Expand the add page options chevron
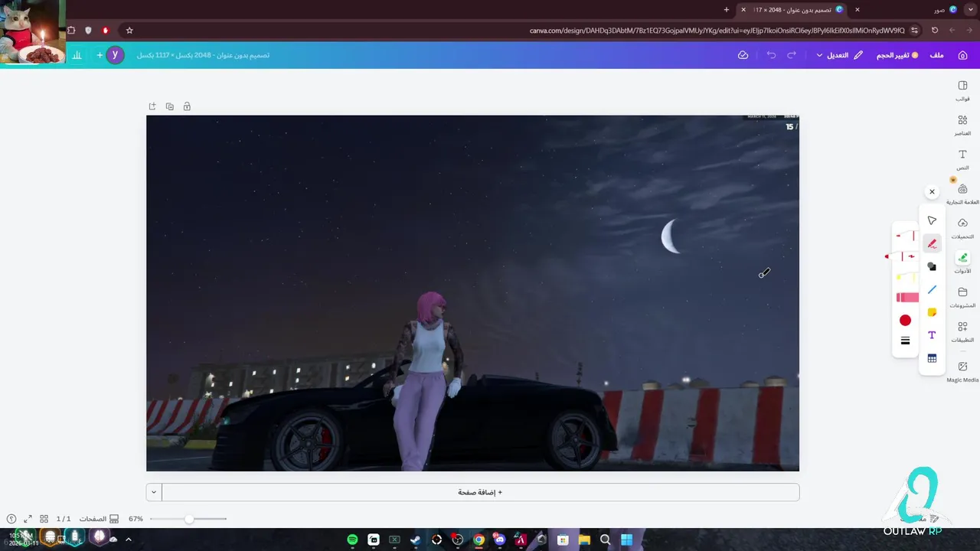This screenshot has height=551, width=980. point(154,492)
